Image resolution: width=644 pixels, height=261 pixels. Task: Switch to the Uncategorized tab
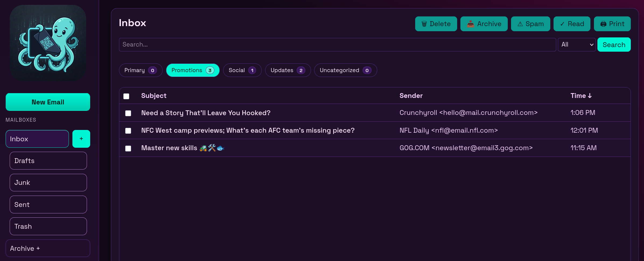tap(345, 70)
